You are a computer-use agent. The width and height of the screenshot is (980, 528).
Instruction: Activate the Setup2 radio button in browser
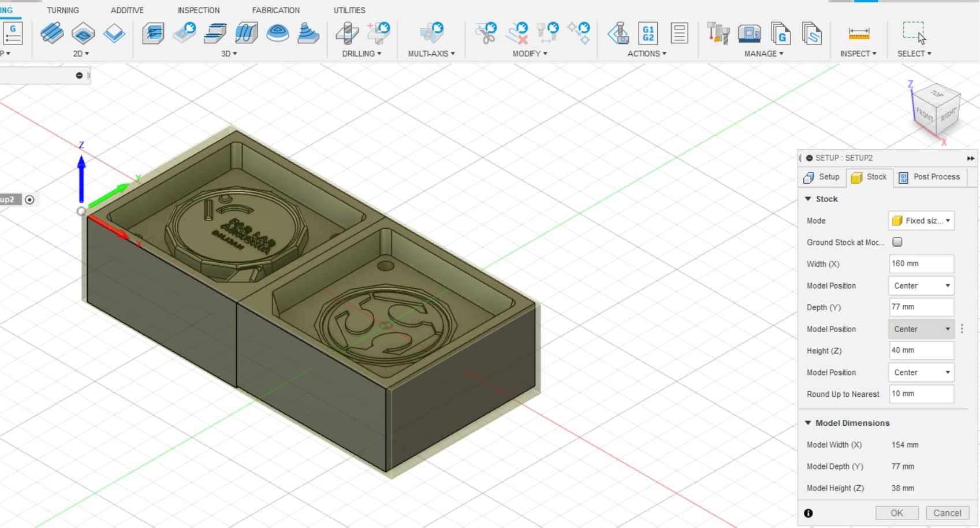tap(29, 200)
